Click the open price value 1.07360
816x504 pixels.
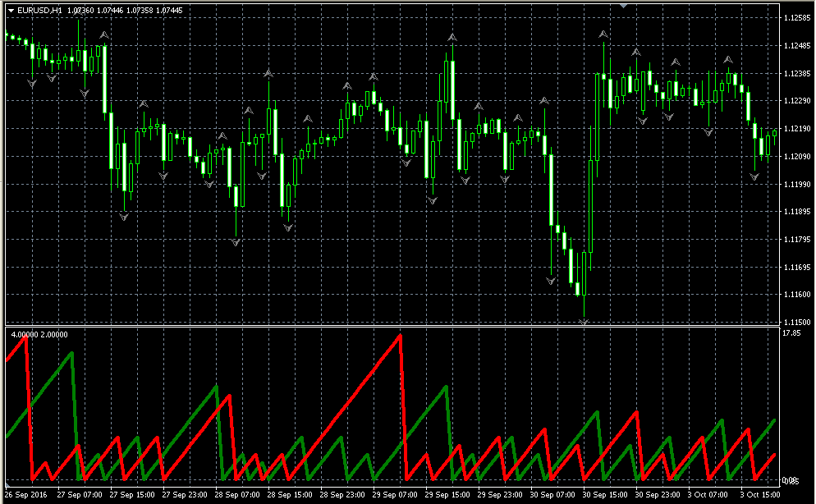(80, 11)
